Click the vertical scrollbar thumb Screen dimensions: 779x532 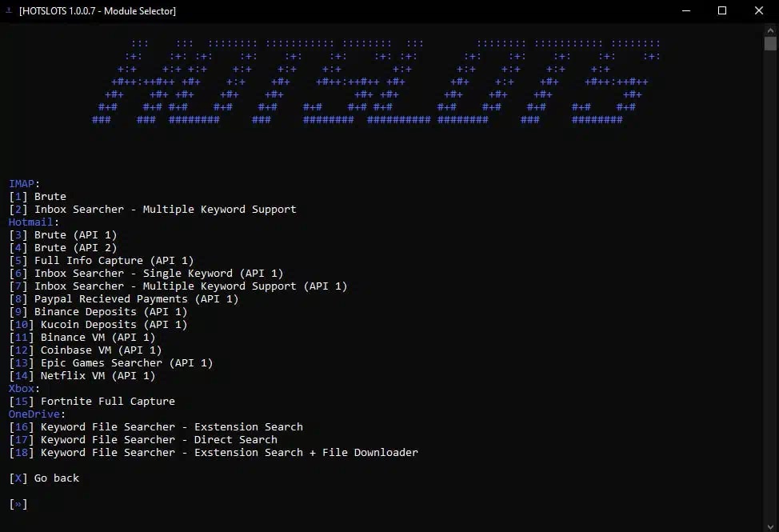[770, 44]
